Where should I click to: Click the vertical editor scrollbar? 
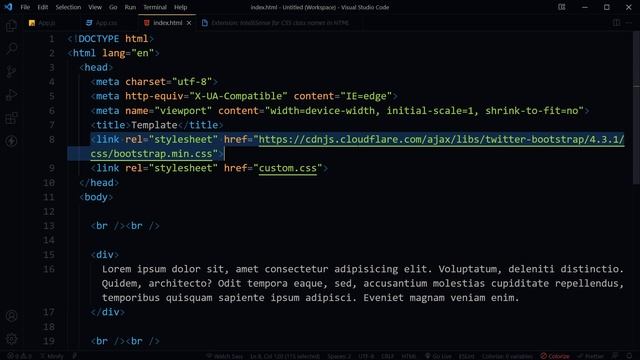(x=636, y=108)
